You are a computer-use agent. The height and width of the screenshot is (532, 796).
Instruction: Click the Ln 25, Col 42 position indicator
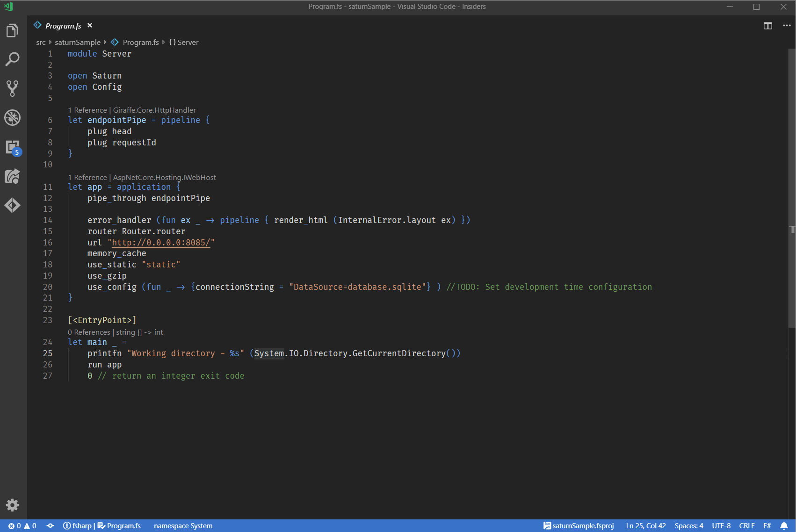[645, 526]
